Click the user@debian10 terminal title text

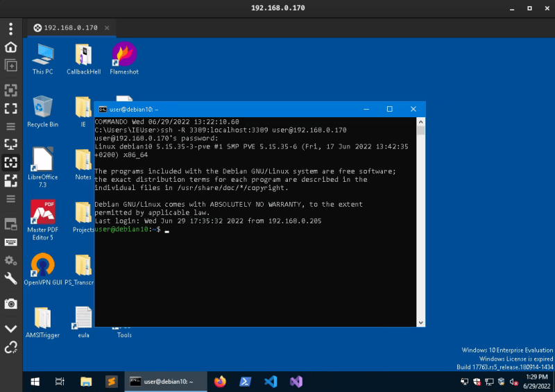(134, 110)
